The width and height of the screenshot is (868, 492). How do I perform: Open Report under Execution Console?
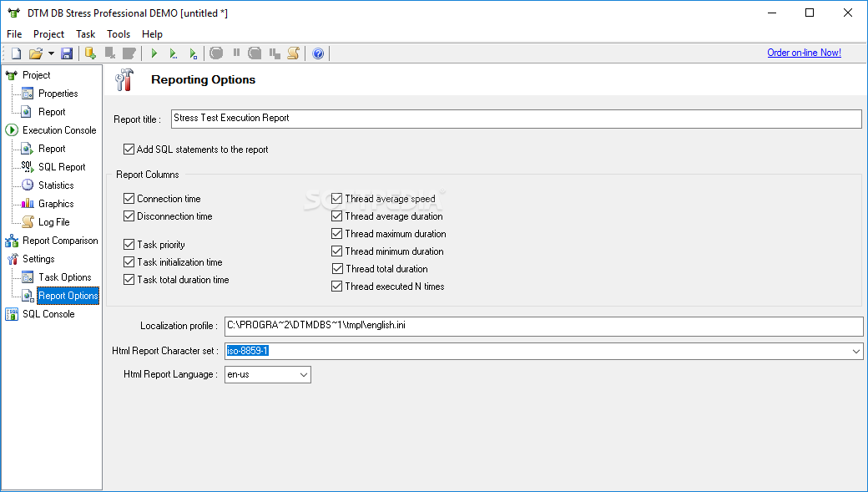coord(52,149)
